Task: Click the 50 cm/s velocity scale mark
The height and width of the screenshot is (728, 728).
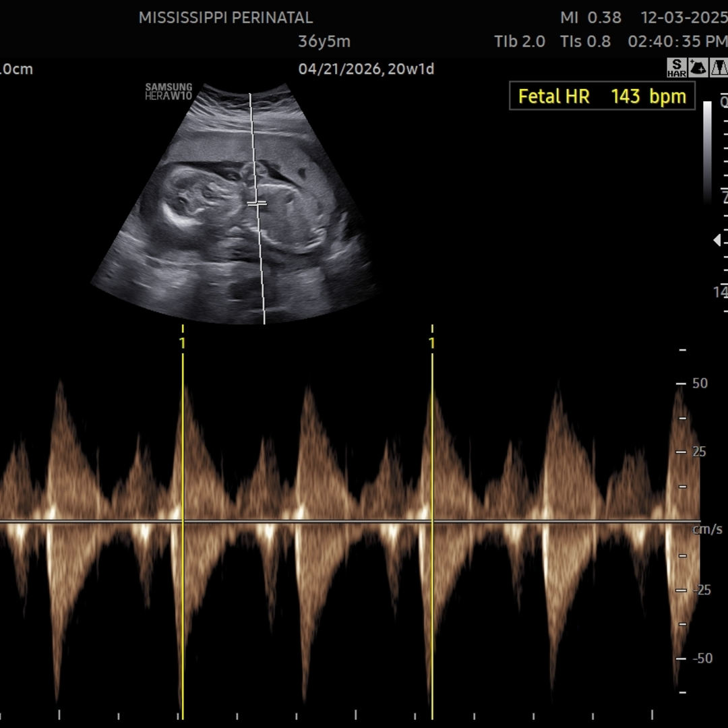Action: pos(700,384)
